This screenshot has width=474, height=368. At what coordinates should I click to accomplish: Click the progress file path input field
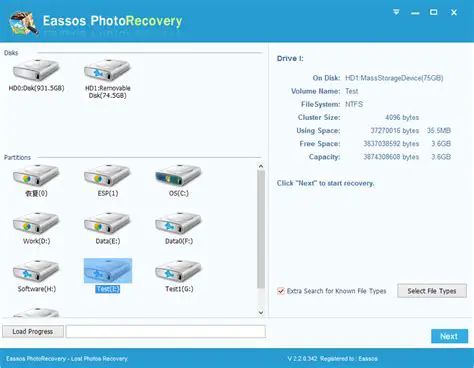(x=166, y=332)
